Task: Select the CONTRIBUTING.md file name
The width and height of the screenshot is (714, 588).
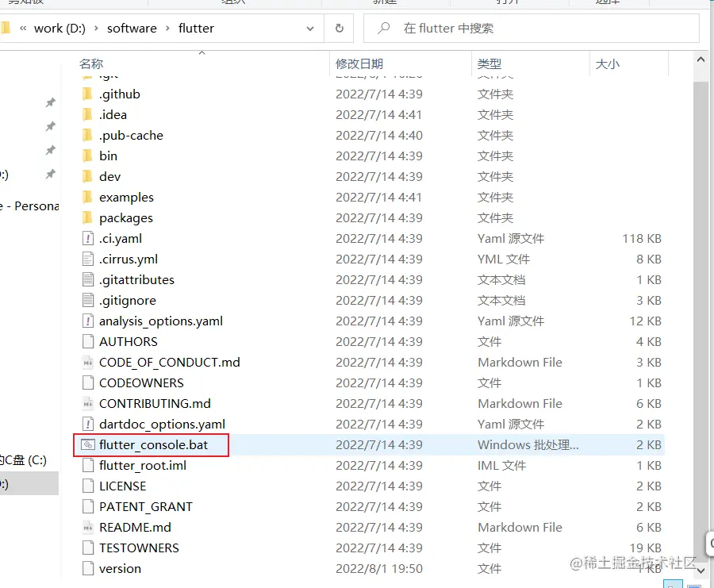Action: click(x=155, y=403)
